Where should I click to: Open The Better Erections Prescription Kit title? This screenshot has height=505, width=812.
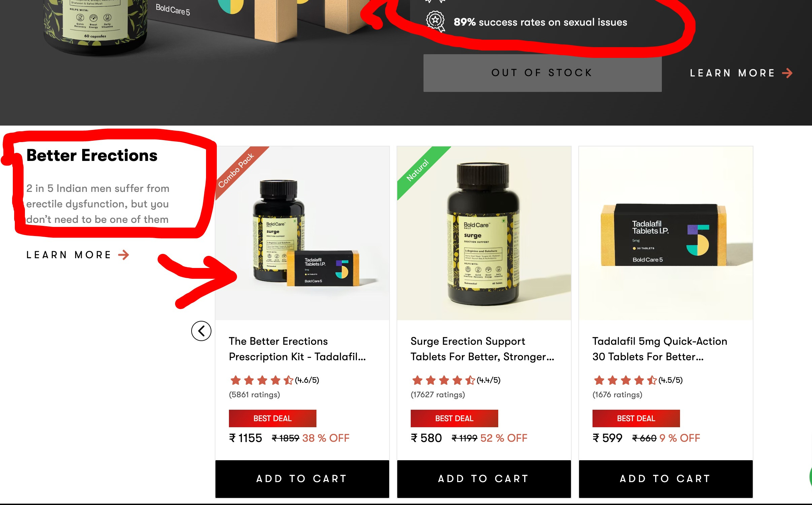(x=297, y=349)
